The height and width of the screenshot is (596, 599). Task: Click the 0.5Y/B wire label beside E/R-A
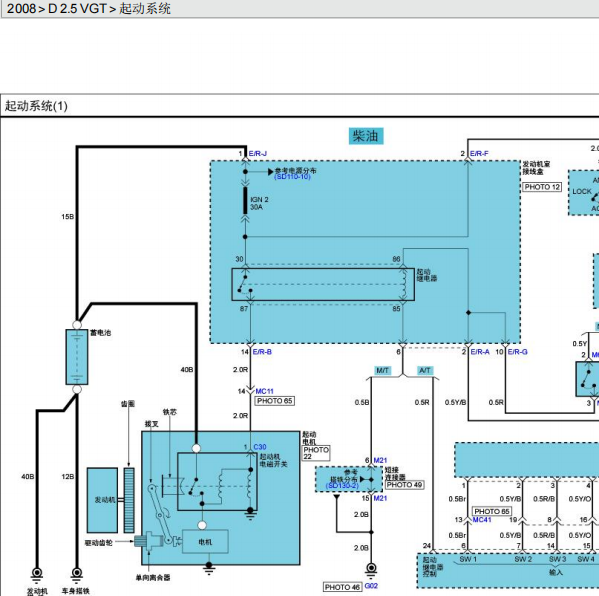[x=455, y=402]
